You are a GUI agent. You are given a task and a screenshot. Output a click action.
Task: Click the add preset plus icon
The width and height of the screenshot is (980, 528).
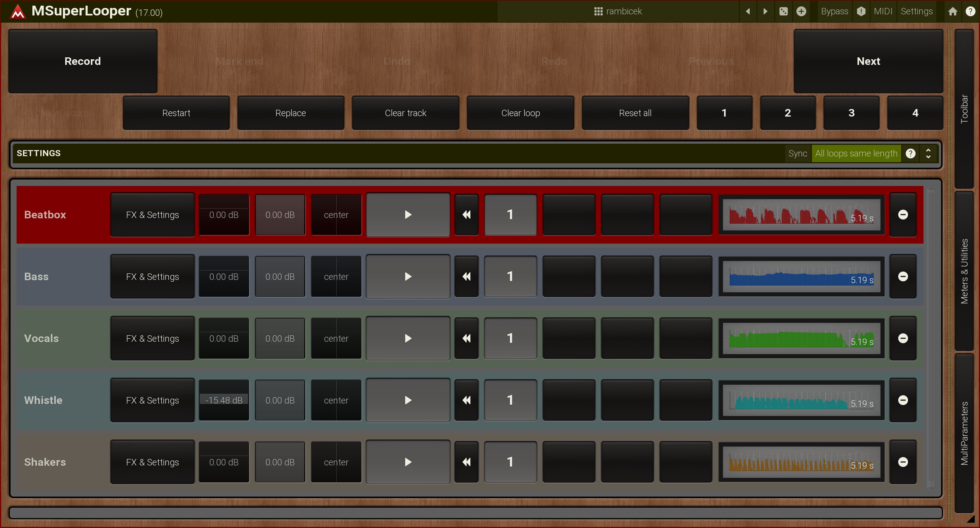(x=801, y=11)
